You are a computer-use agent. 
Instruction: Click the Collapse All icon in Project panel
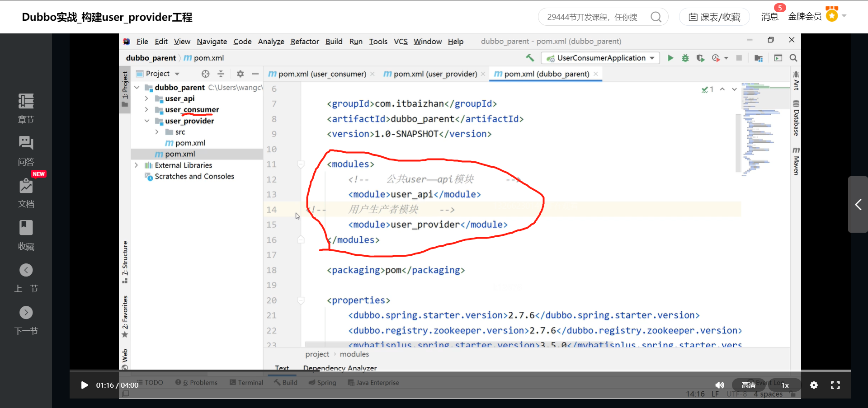point(221,74)
